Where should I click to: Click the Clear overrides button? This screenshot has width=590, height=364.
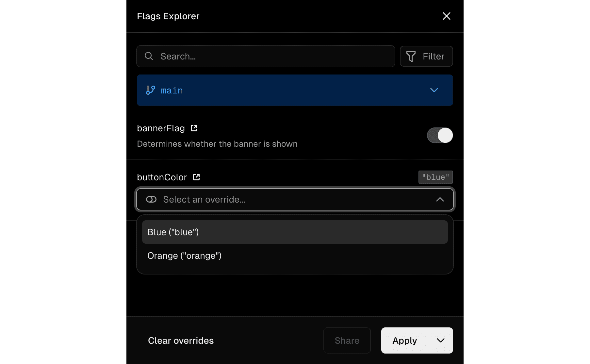click(x=181, y=340)
